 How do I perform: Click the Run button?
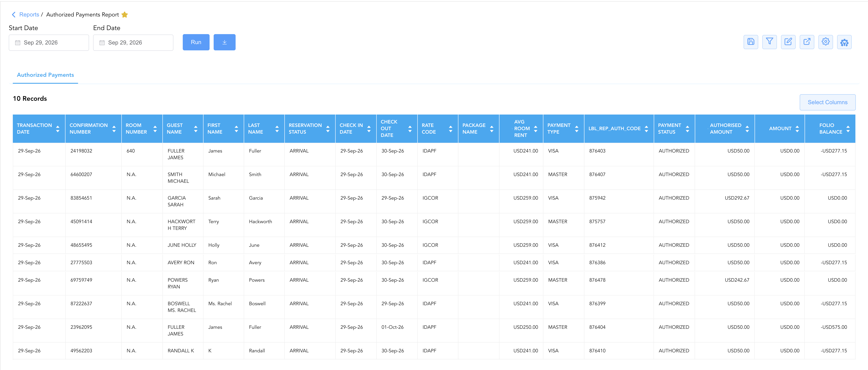tap(196, 42)
